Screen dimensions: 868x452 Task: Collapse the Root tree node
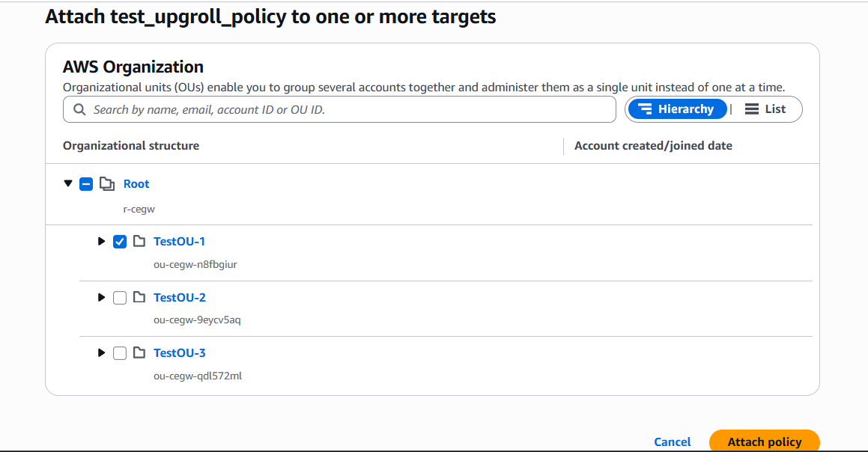pos(68,183)
